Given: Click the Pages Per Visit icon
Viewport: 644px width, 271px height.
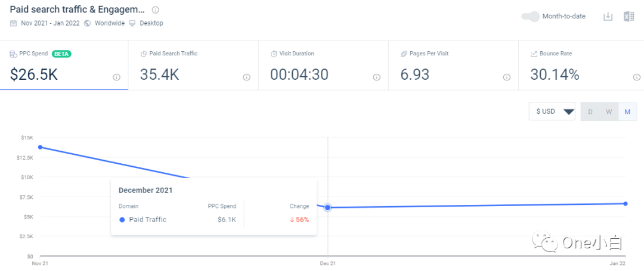Looking at the screenshot, I should tap(404, 54).
